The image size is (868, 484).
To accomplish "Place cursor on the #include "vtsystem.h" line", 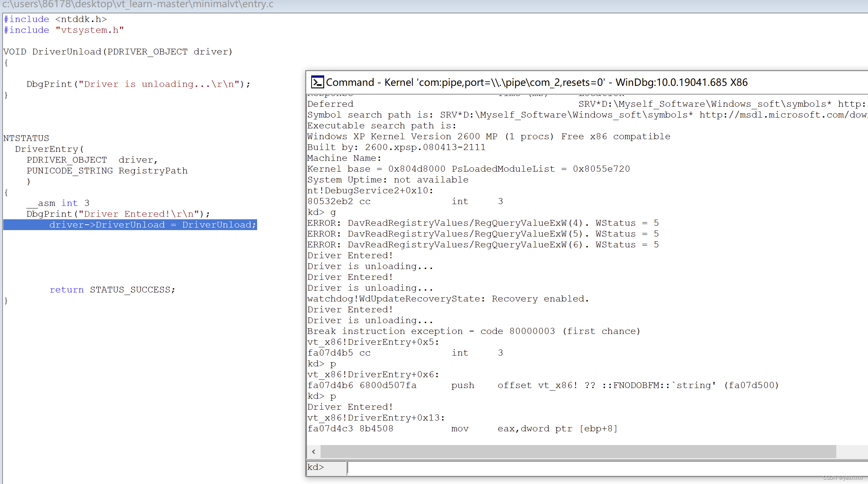I will click(63, 30).
